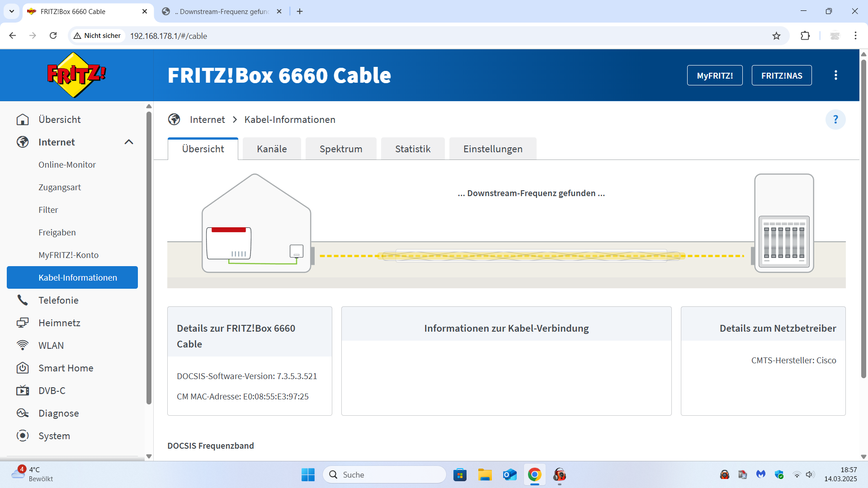
Task: Switch to the Spektrum tab
Action: (x=341, y=149)
